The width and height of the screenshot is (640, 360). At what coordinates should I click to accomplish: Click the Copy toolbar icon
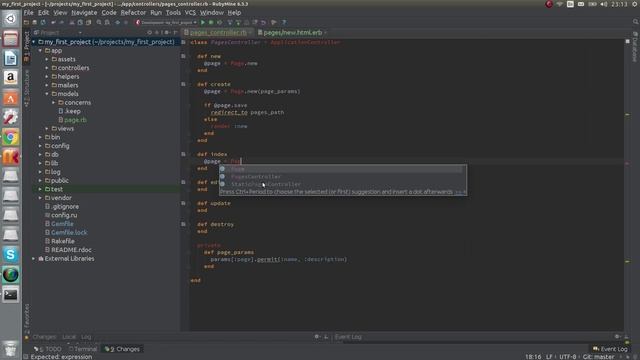[80, 22]
